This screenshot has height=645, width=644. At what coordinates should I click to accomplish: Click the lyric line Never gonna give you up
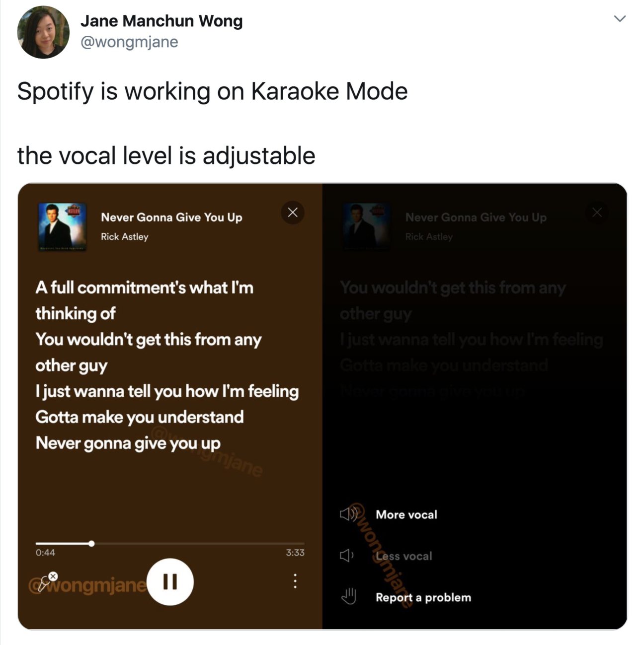(128, 443)
